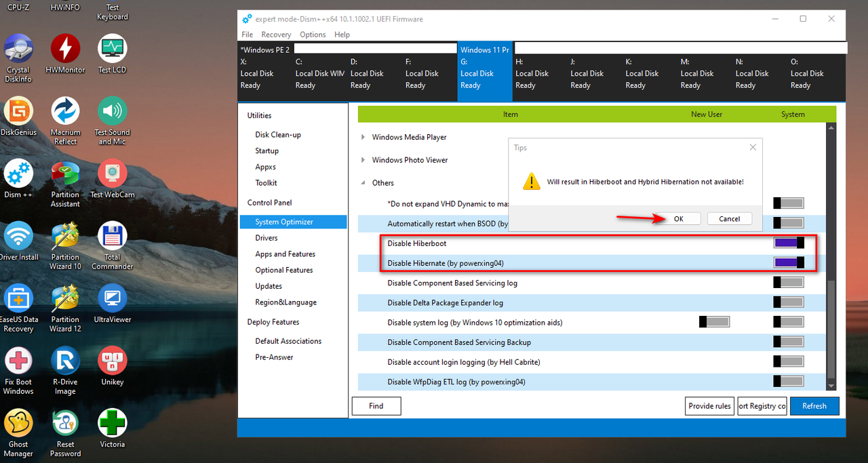Open Reset Password desktop icon
The width and height of the screenshot is (868, 463).
coord(65,432)
